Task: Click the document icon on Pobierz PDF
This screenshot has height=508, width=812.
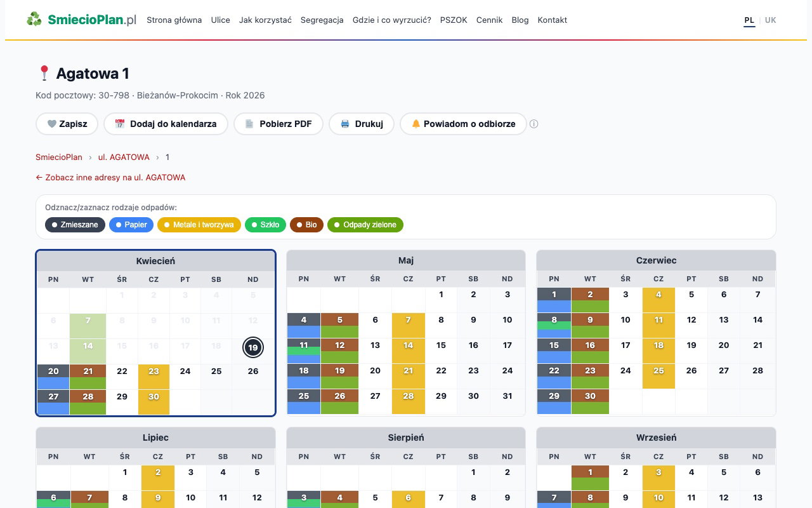Action: click(x=249, y=124)
